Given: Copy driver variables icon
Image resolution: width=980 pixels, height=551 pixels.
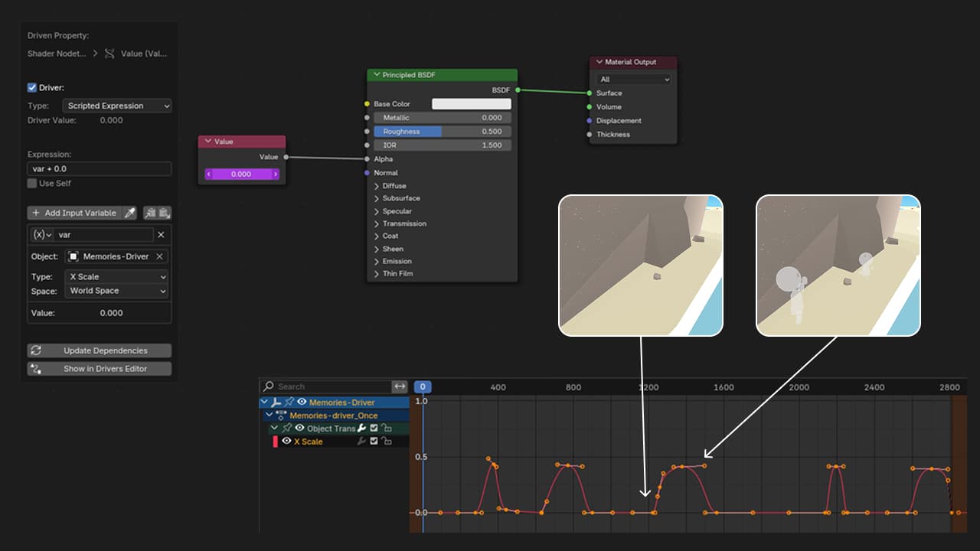Looking at the screenshot, I should (150, 213).
